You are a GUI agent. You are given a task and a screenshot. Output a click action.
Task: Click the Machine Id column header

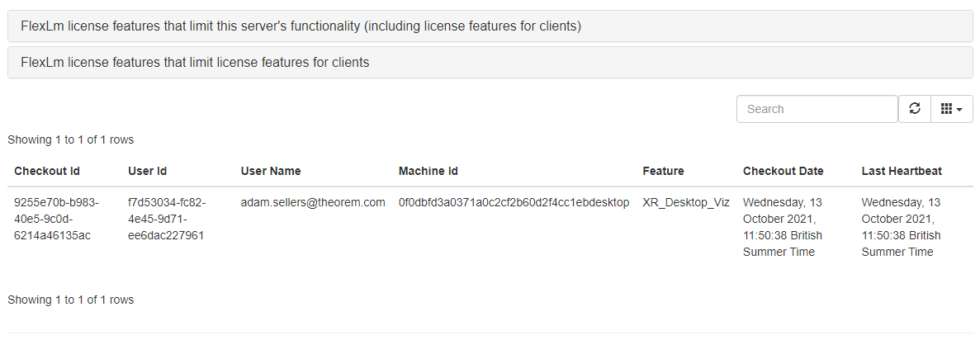pos(428,171)
